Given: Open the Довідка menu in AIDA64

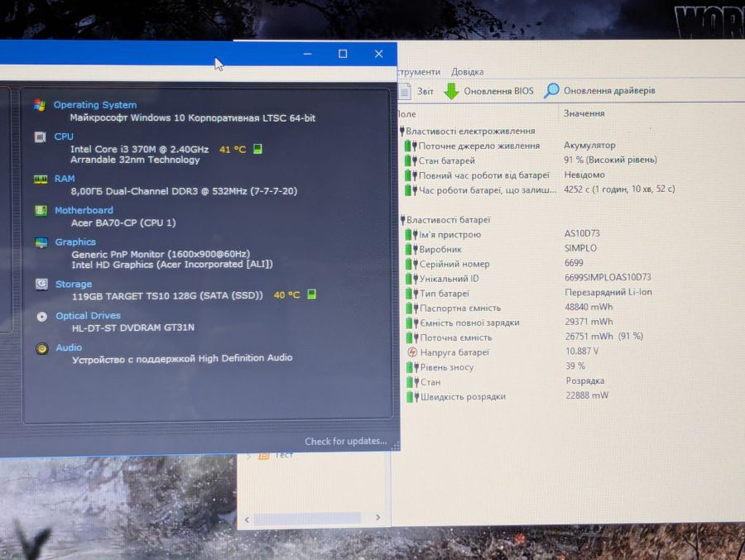Looking at the screenshot, I should pos(468,72).
